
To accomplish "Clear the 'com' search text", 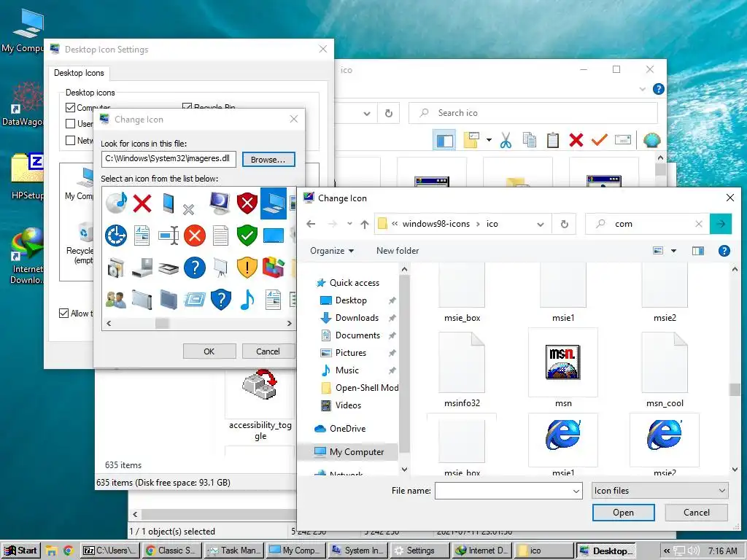I will coord(699,224).
